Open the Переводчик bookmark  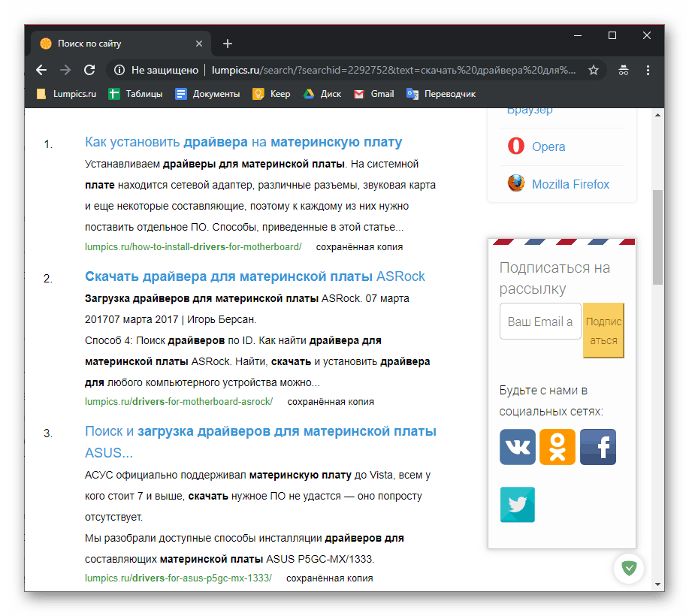click(441, 94)
